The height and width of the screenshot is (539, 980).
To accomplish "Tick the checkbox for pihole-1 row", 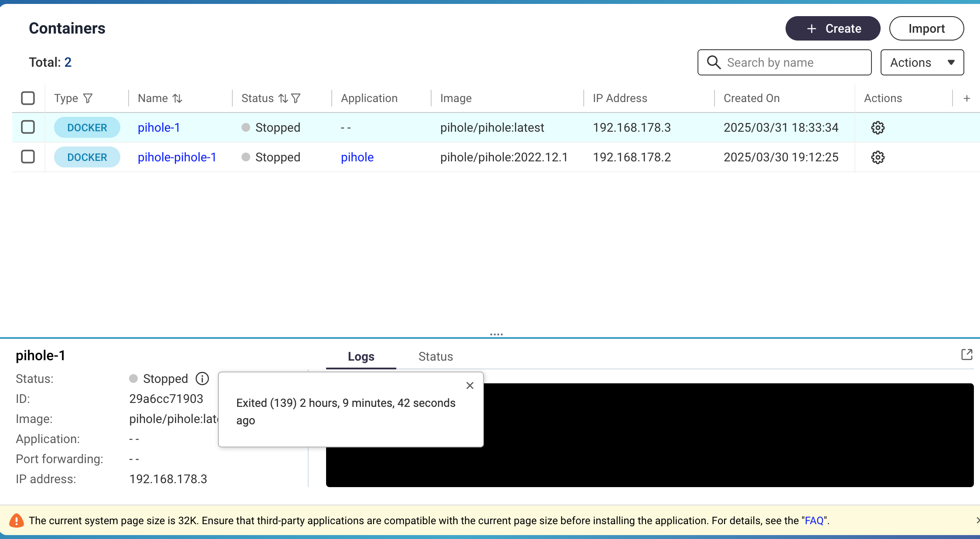I will pyautogui.click(x=28, y=127).
